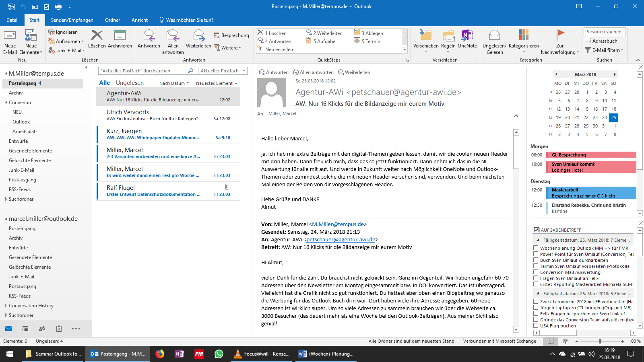Switch to the Mail view icon
The width and height of the screenshot is (644, 362).
click(x=8, y=329)
